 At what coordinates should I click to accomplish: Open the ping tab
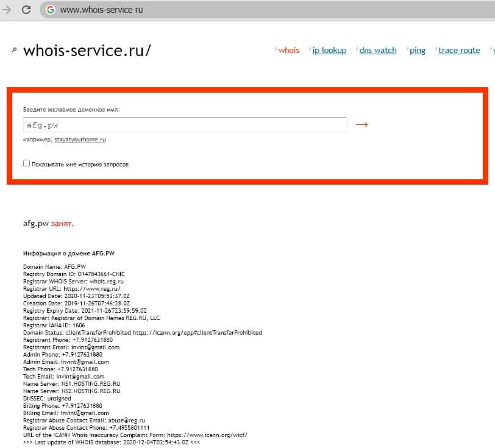coord(418,51)
